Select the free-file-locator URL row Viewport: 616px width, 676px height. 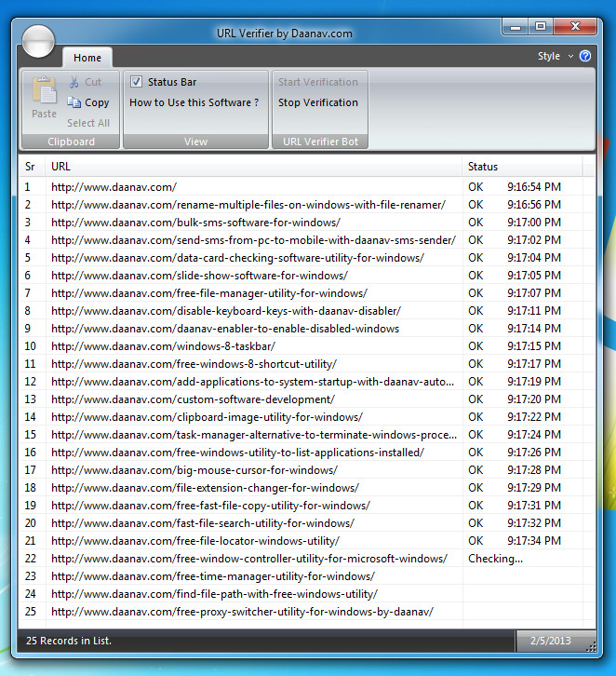coord(307,541)
